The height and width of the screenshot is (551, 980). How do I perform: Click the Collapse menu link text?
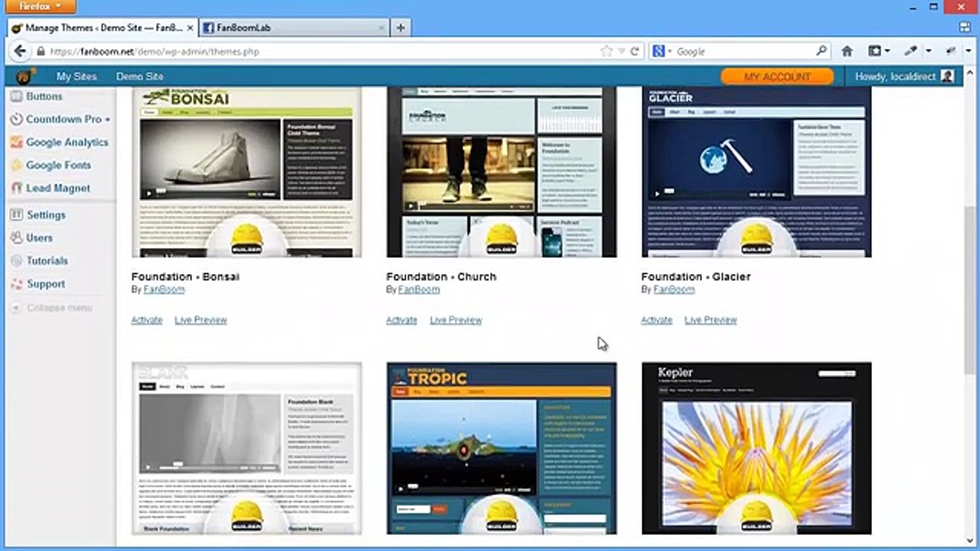pos(60,308)
